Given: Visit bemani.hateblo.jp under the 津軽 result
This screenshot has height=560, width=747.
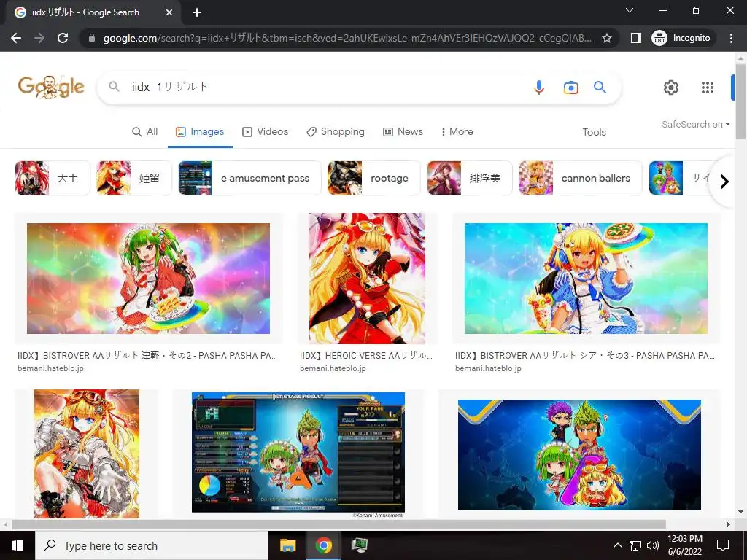Looking at the screenshot, I should (x=50, y=368).
